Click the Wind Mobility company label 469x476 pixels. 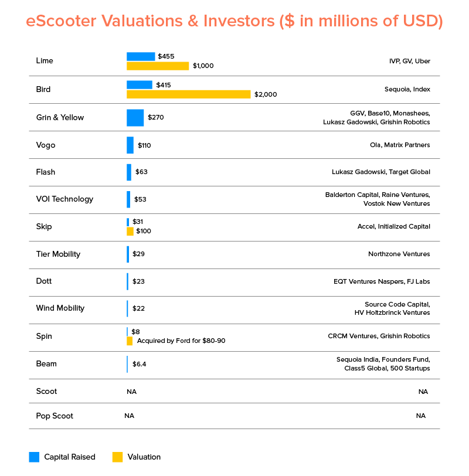click(60, 308)
